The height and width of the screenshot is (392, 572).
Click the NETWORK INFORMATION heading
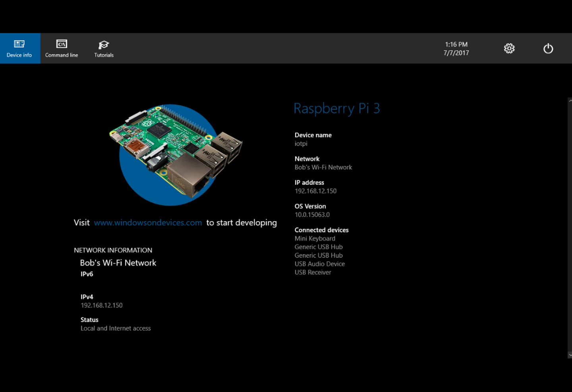click(x=113, y=250)
